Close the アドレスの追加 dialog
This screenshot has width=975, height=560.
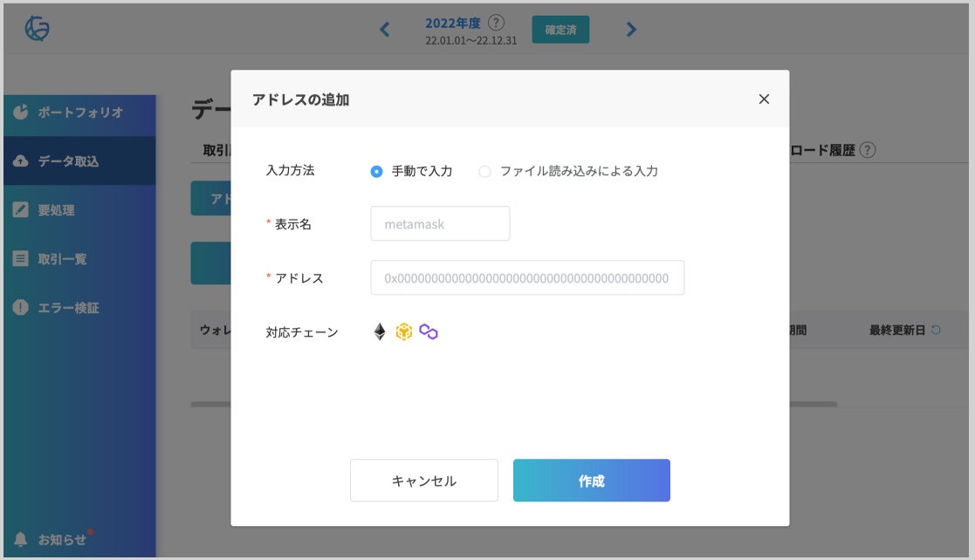pyautogui.click(x=764, y=99)
